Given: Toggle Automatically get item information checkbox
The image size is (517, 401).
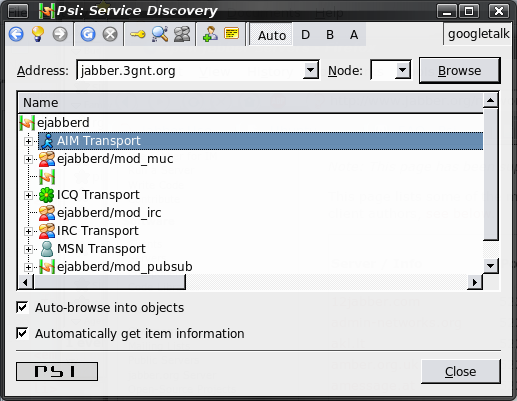Looking at the screenshot, I should (22, 333).
